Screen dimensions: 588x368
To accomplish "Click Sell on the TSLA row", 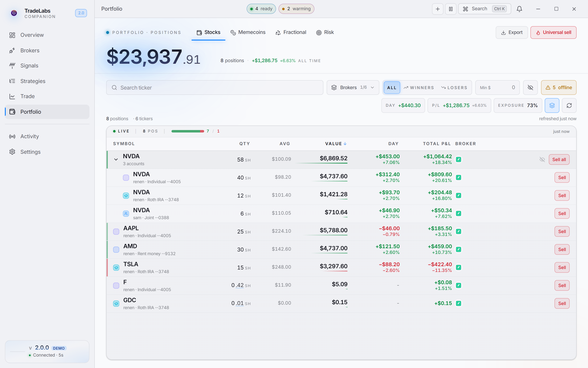I will tap(562, 267).
